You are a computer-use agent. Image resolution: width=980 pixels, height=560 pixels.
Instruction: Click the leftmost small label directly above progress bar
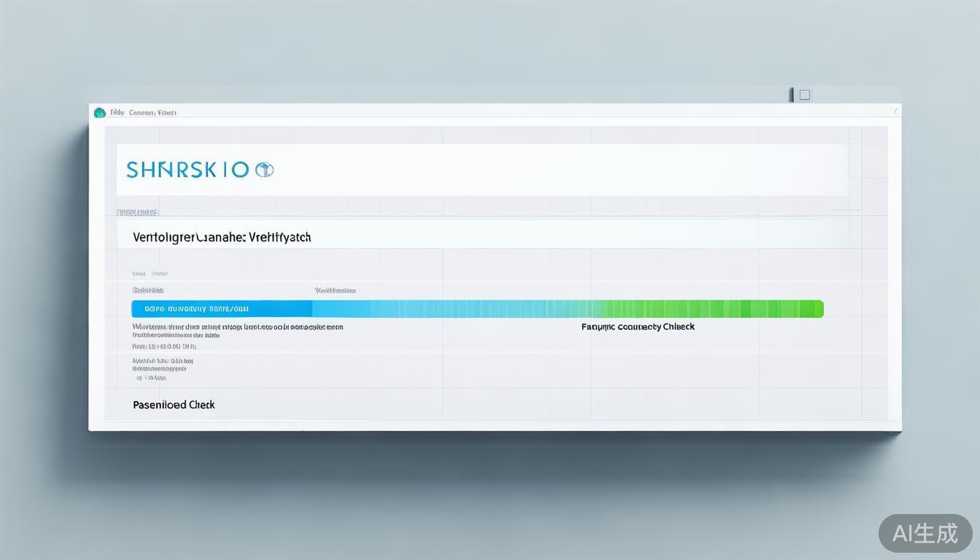tap(148, 290)
